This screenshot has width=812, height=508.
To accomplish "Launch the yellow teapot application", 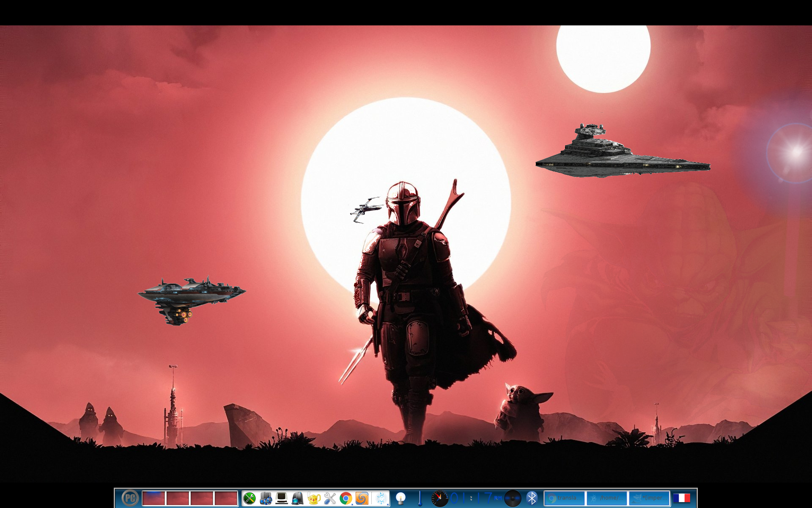I will [314, 499].
